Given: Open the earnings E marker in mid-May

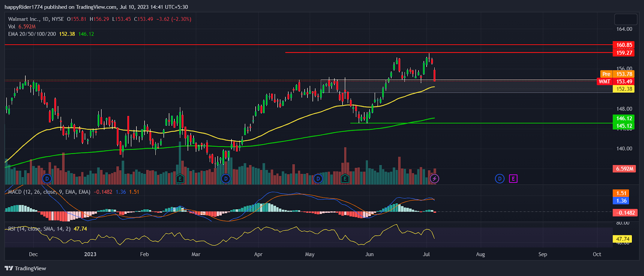Looking at the screenshot, I should pos(345,178).
